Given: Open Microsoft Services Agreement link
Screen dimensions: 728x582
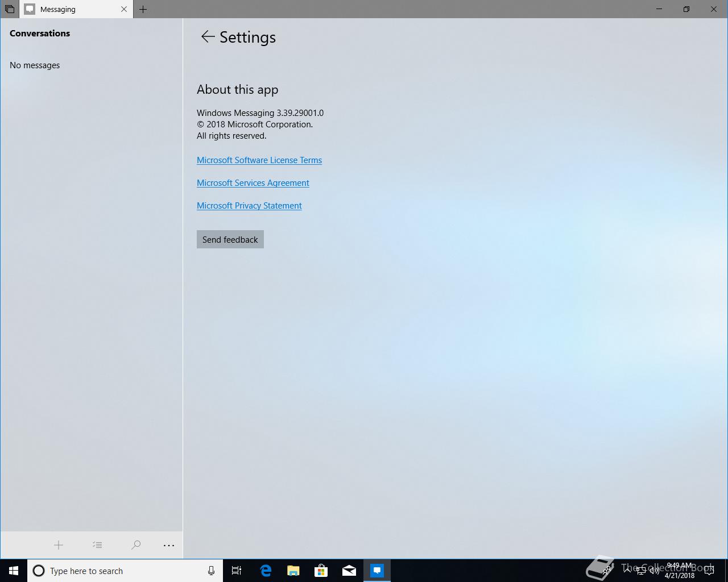Looking at the screenshot, I should click(253, 183).
